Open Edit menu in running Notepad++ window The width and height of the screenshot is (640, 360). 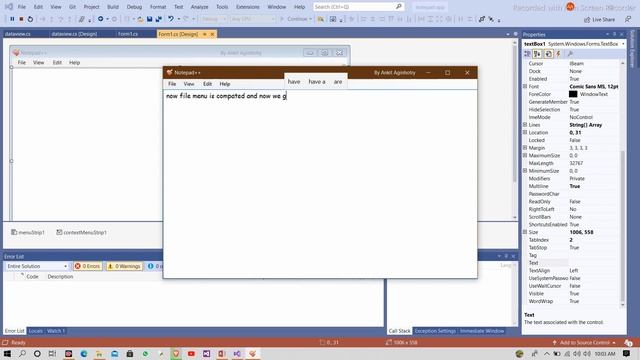pyautogui.click(x=207, y=84)
